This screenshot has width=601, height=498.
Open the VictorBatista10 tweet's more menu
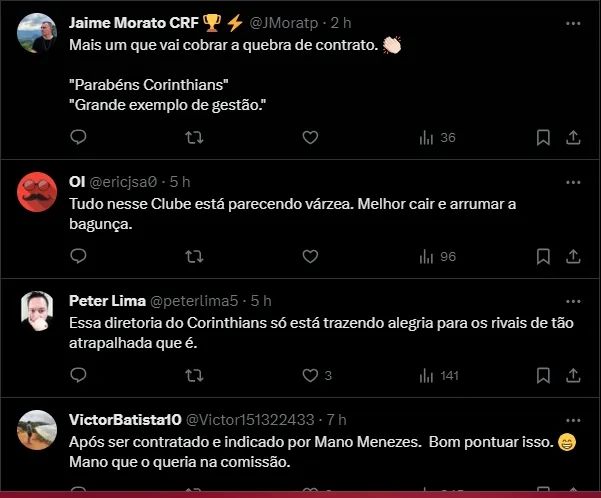pyautogui.click(x=573, y=419)
